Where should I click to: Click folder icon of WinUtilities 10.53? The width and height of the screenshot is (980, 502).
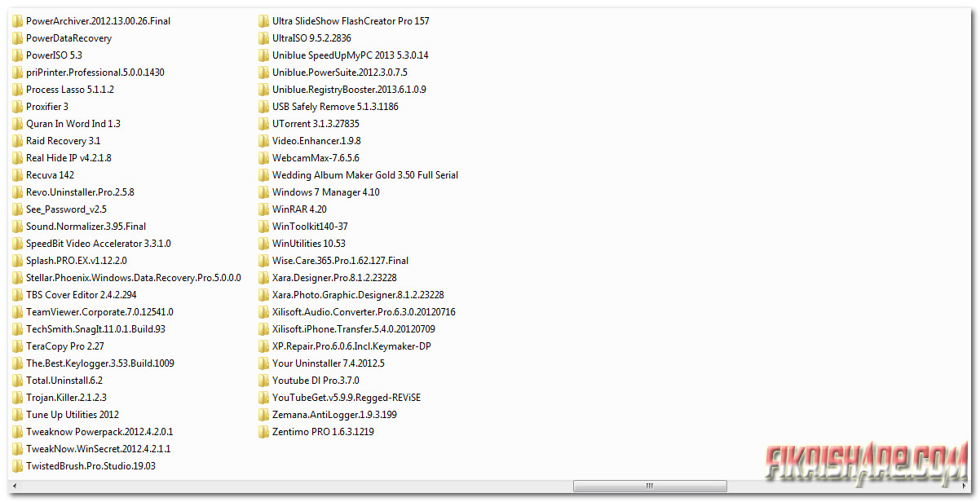[x=264, y=244]
